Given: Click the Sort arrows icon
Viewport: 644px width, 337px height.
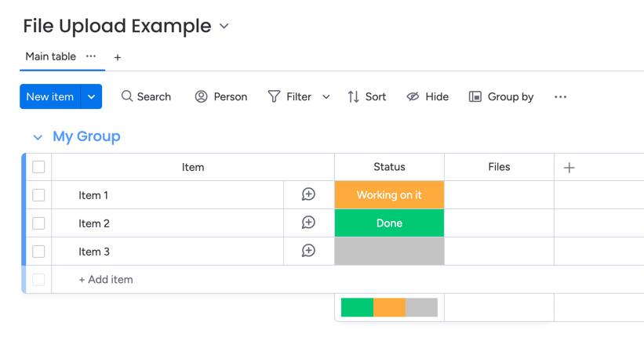Looking at the screenshot, I should 354,96.
